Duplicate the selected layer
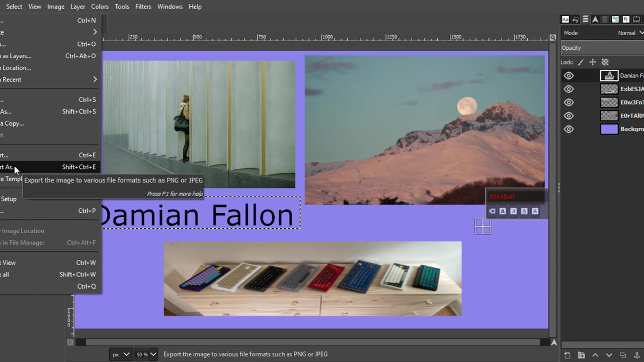644x362 pixels. [623, 355]
